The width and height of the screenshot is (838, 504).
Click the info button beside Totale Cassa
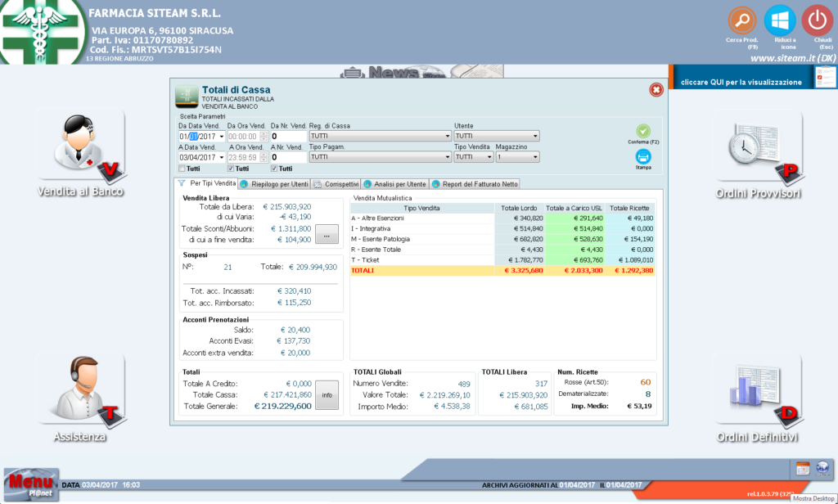327,394
